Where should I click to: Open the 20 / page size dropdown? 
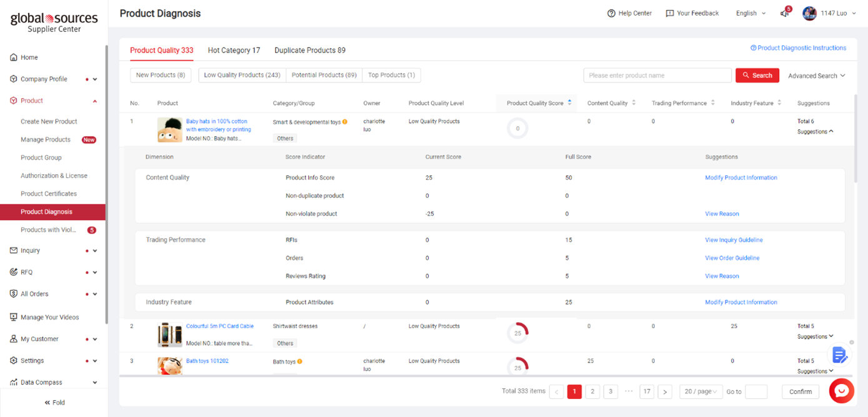click(701, 391)
